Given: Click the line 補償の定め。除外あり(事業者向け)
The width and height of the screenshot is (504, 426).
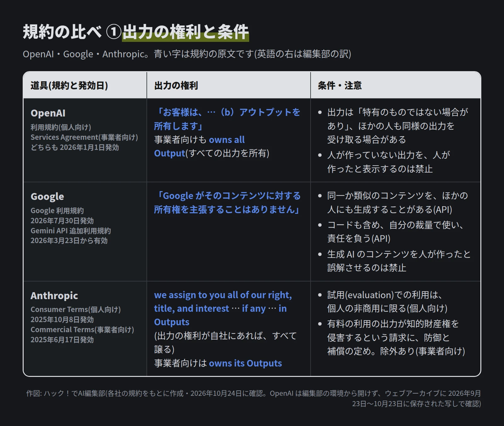Looking at the screenshot, I should point(396,351).
